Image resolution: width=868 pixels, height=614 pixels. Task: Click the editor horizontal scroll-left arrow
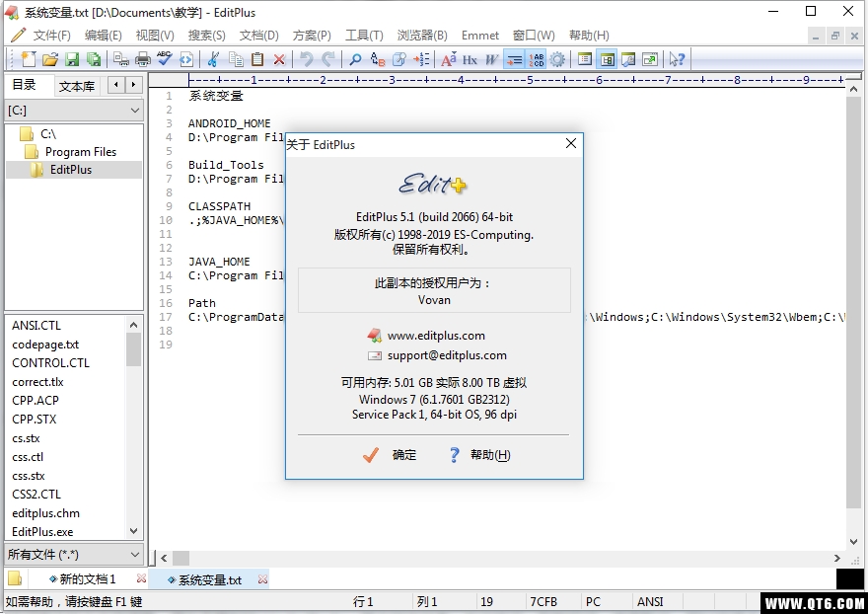pos(164,558)
